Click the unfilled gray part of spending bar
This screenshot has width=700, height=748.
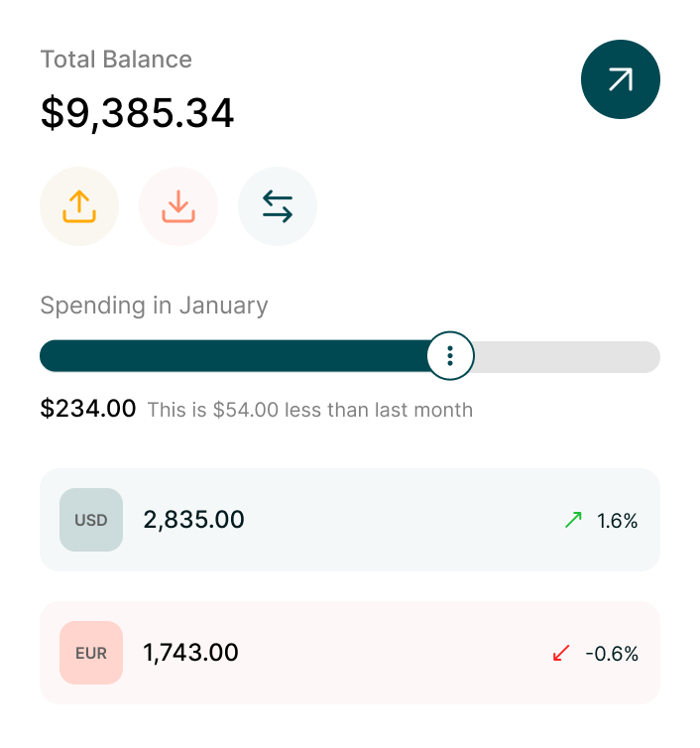(x=565, y=356)
